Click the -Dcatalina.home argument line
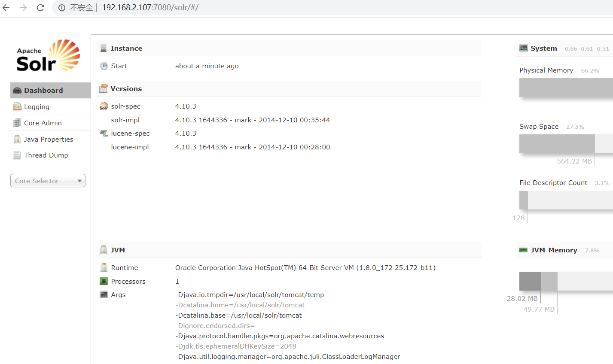 tap(240, 305)
